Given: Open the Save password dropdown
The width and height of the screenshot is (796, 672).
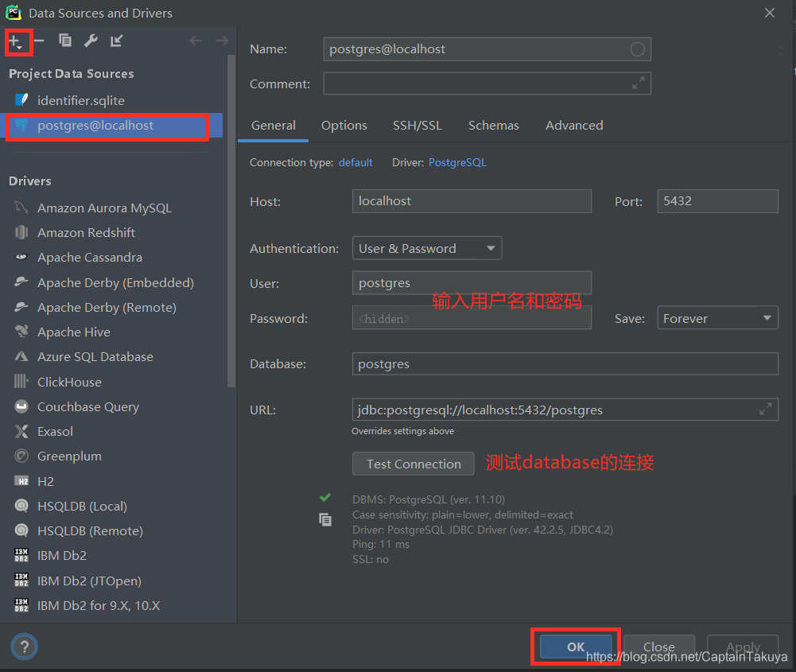Looking at the screenshot, I should (x=717, y=318).
